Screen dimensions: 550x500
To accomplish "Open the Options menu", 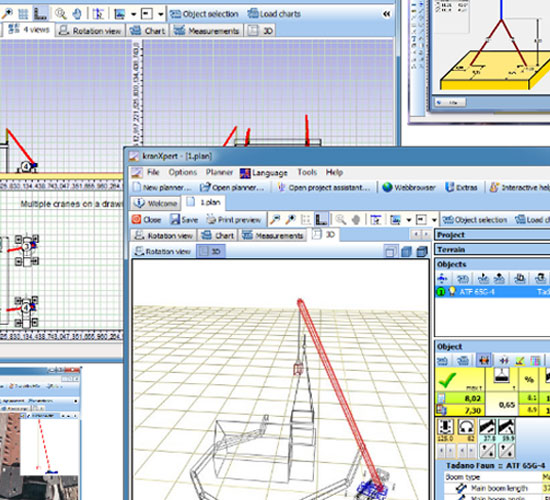I will (183, 172).
